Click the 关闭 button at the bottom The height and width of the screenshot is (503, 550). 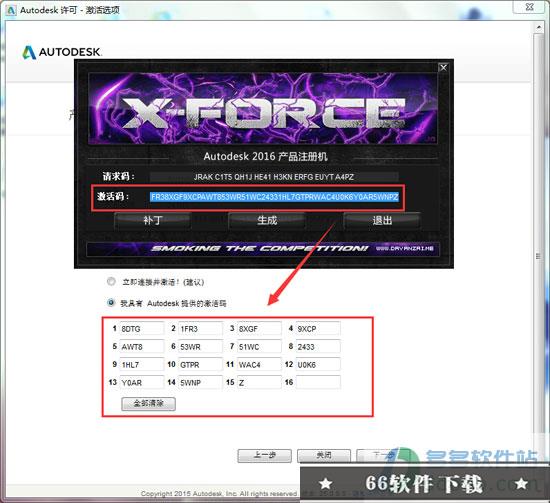[x=324, y=456]
